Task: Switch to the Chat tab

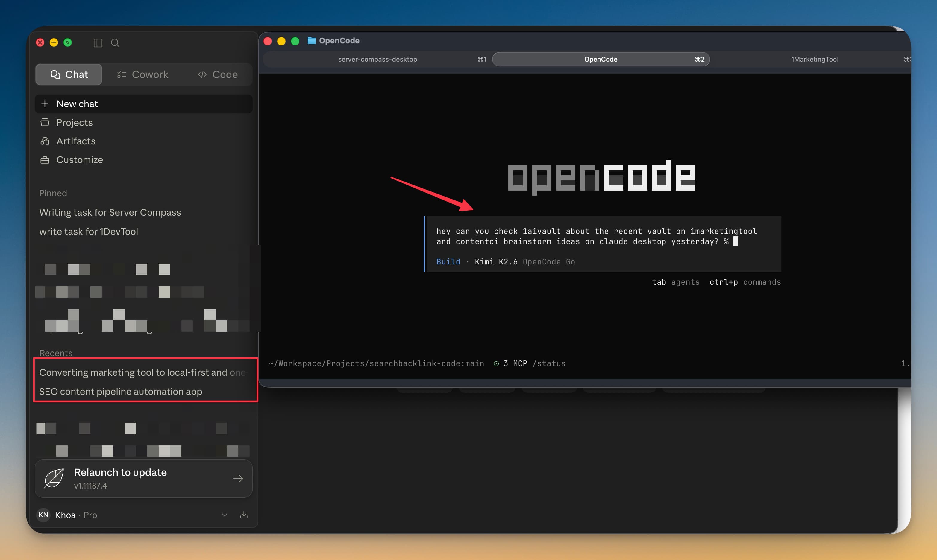Action: click(69, 74)
